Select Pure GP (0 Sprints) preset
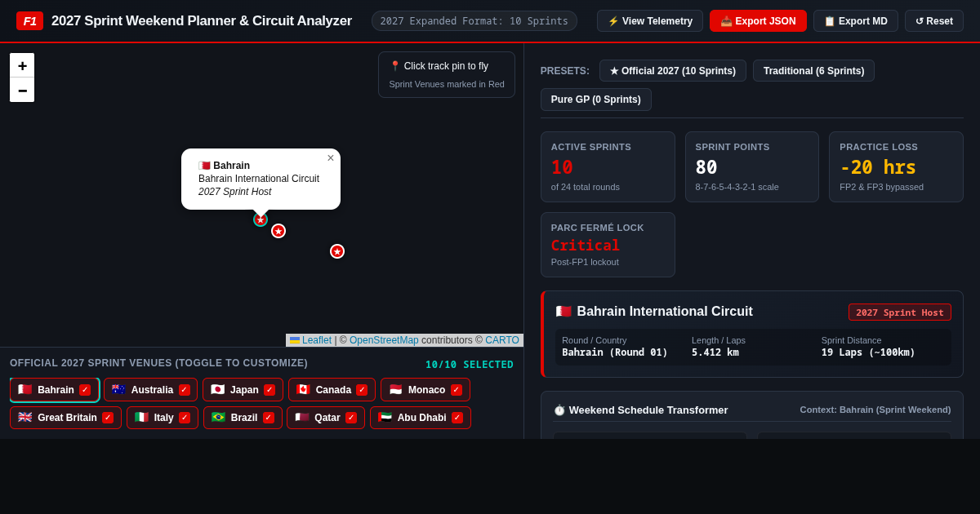Viewport: 980px width, 514px height. pyautogui.click(x=596, y=100)
